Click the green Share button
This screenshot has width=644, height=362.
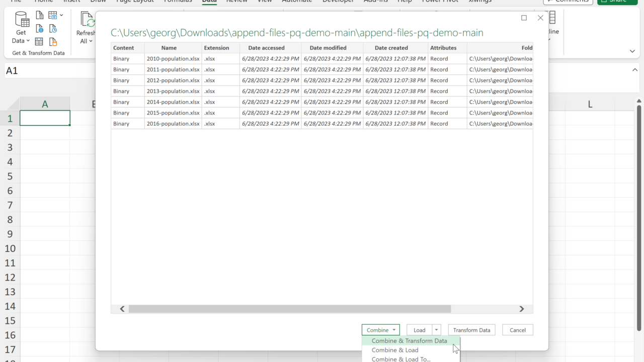click(617, 2)
